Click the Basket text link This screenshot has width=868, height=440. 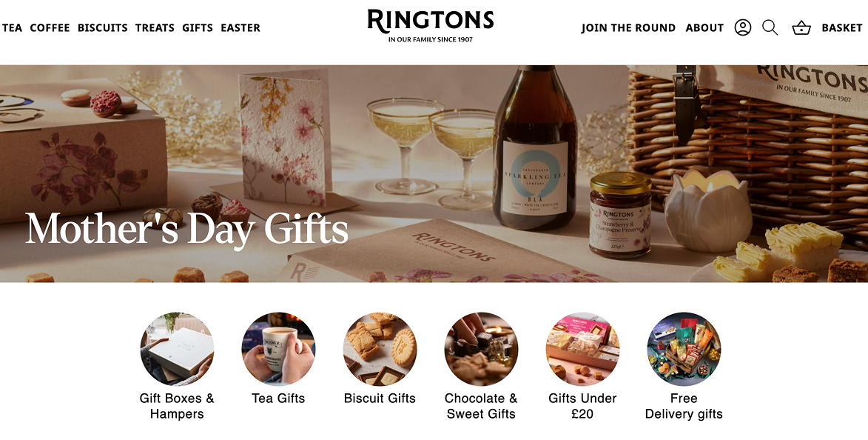[x=841, y=27]
